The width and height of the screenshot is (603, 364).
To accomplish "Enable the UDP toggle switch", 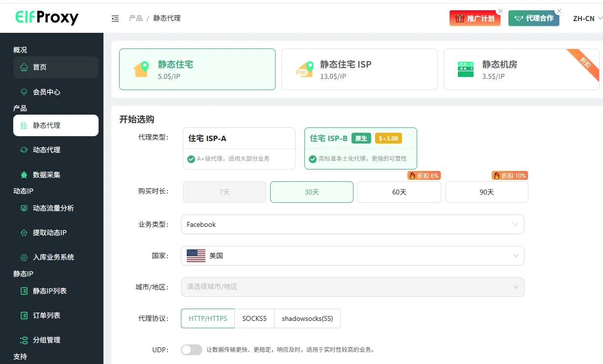I will [191, 349].
